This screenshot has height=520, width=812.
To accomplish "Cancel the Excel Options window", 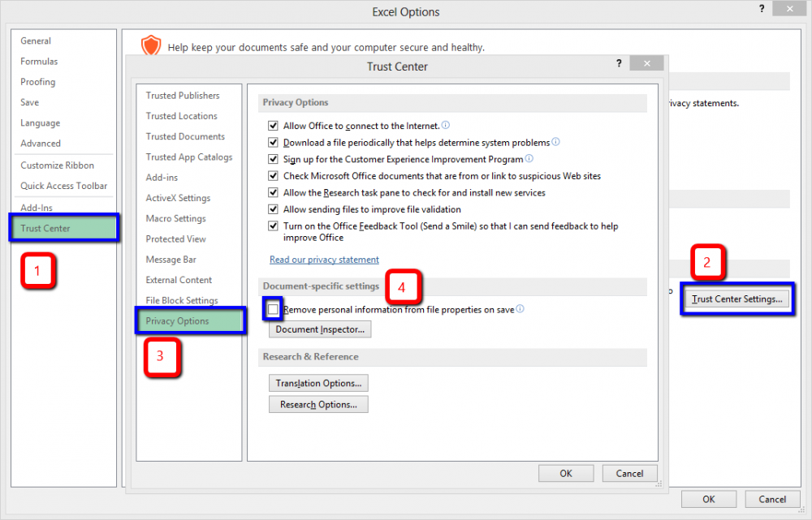I will pos(773,499).
